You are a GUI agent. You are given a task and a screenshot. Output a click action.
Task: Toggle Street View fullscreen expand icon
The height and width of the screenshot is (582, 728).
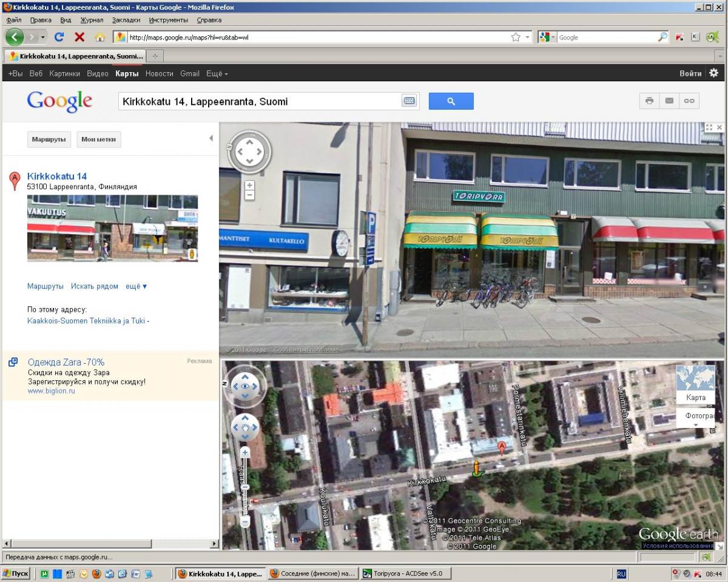tap(709, 127)
